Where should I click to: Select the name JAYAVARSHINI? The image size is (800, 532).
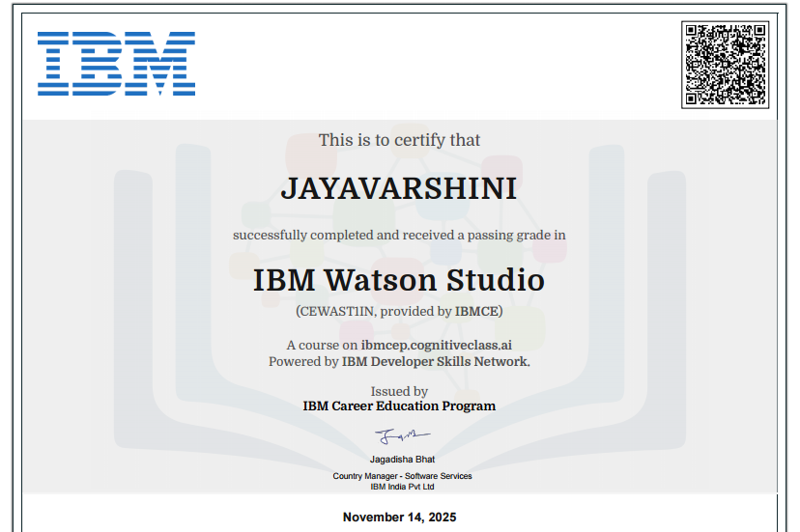[x=399, y=188]
